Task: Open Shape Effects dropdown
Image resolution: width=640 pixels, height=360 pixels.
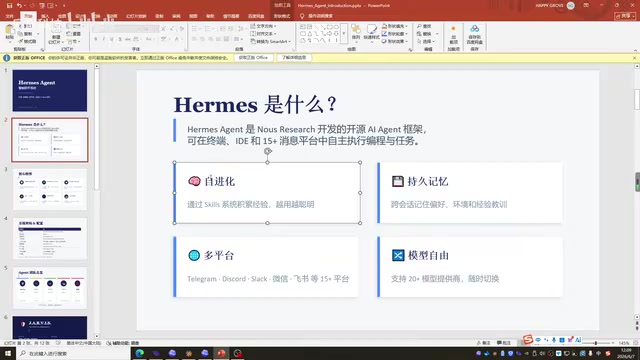Action: (395, 41)
